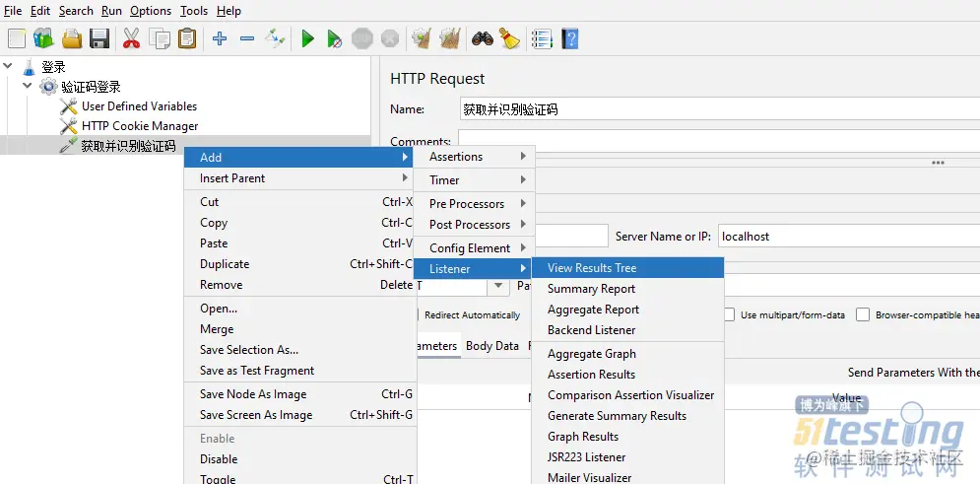
Task: Click the Toggle enable/disable toolbar icon
Action: (275, 38)
